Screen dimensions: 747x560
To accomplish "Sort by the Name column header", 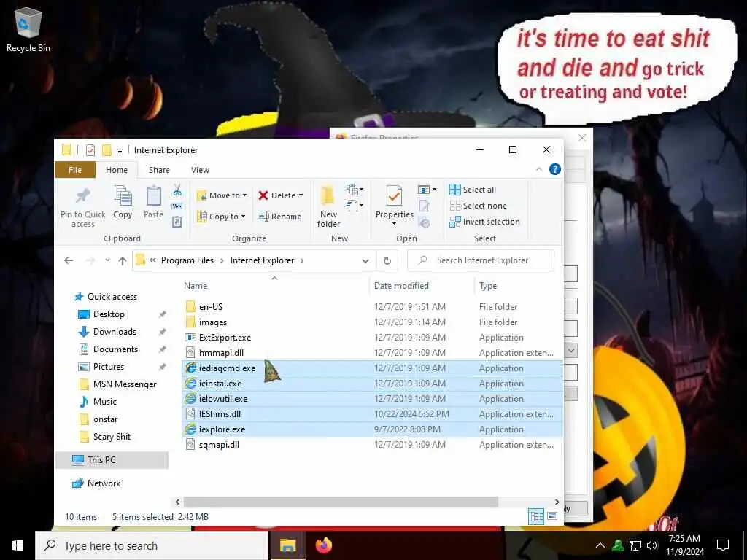I will (x=196, y=286).
